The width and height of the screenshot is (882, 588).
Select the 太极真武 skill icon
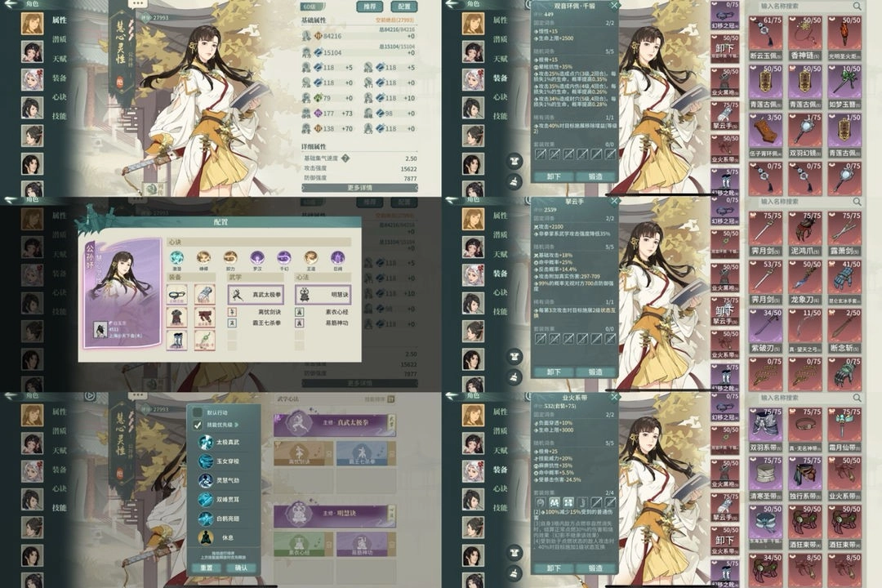(x=205, y=442)
